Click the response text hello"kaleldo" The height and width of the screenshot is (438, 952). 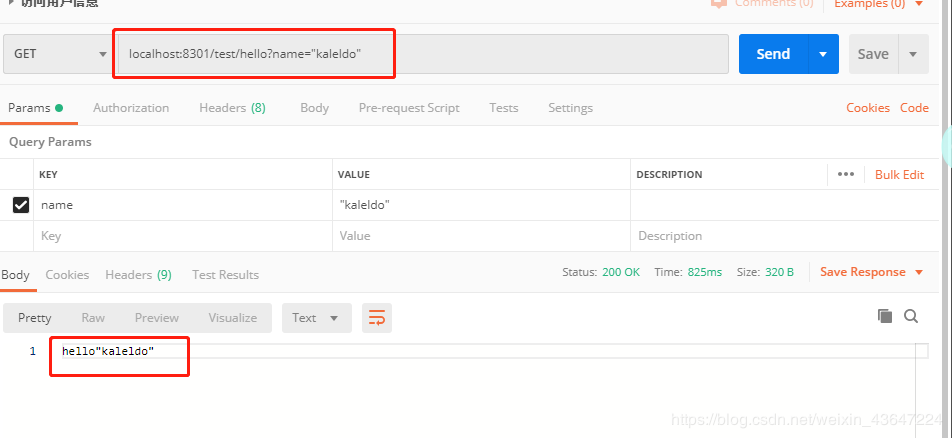[x=108, y=351]
